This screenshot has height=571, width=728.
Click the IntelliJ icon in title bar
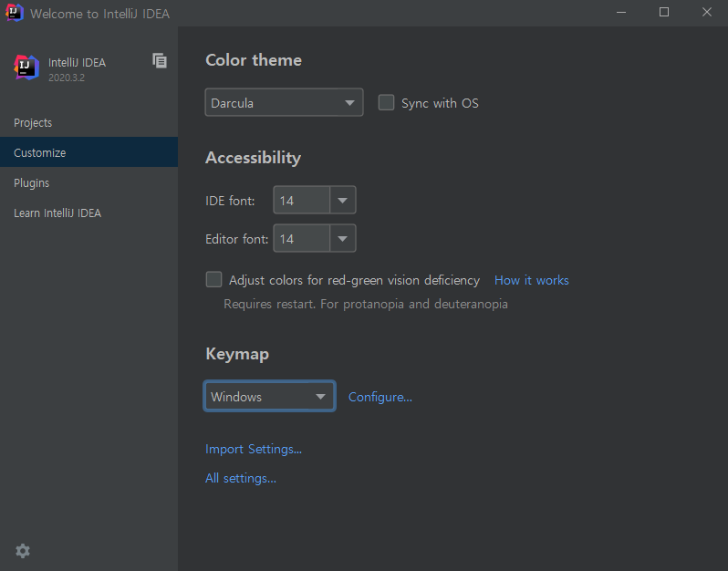pyautogui.click(x=14, y=13)
